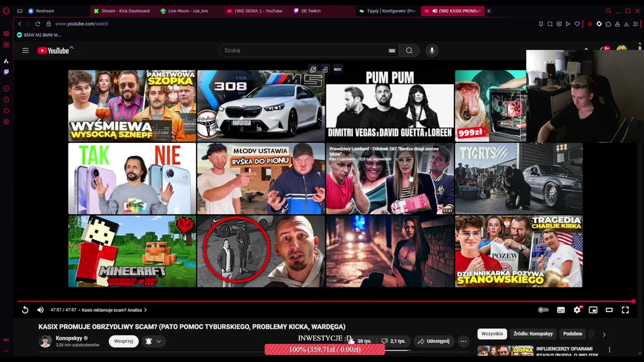Switch to theater mode view
644x362 pixels.
pyautogui.click(x=609, y=310)
